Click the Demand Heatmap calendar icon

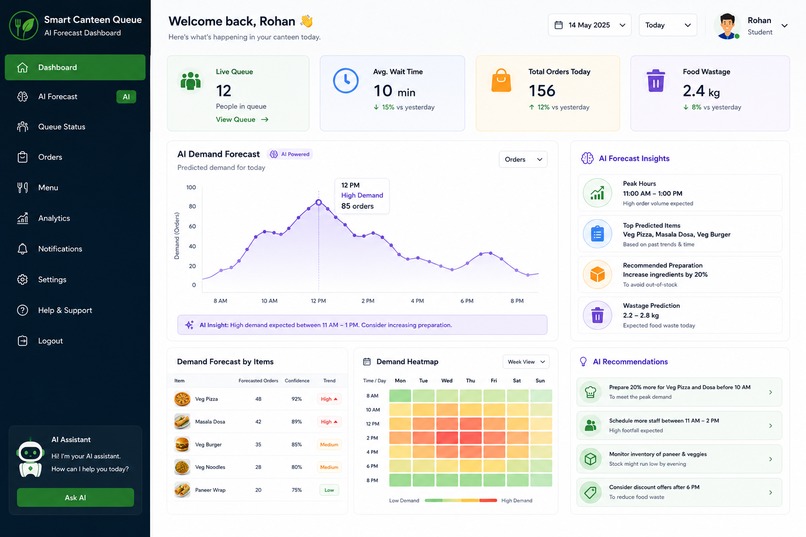[367, 362]
